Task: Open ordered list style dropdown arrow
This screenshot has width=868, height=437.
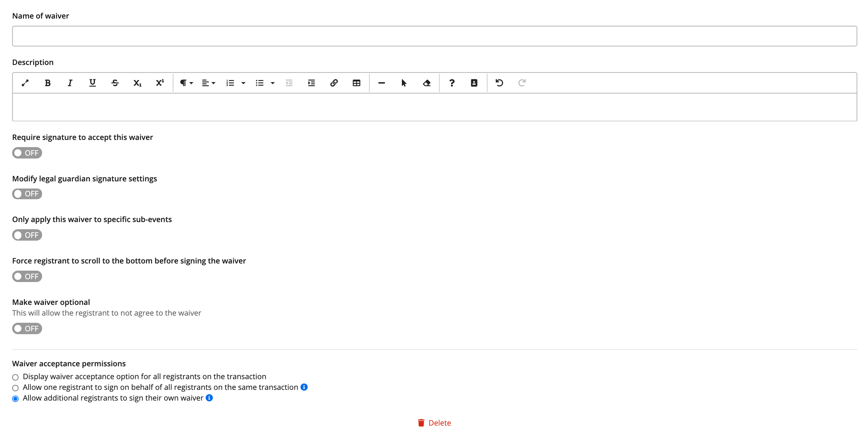Action: (x=243, y=83)
